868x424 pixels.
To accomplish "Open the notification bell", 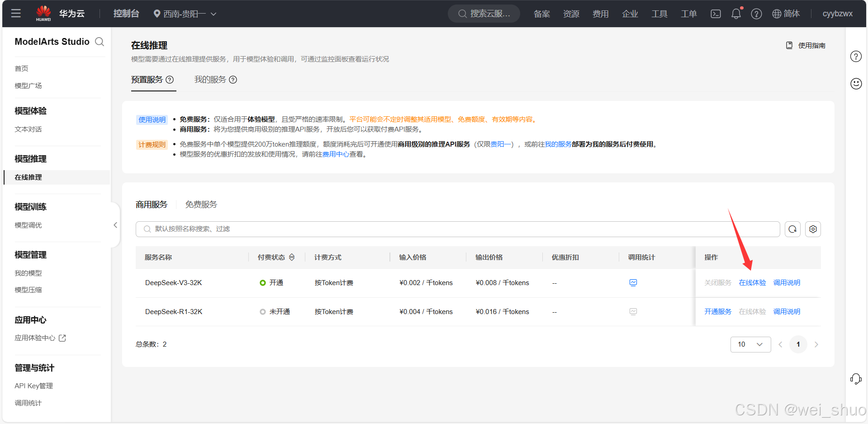I will (x=736, y=14).
